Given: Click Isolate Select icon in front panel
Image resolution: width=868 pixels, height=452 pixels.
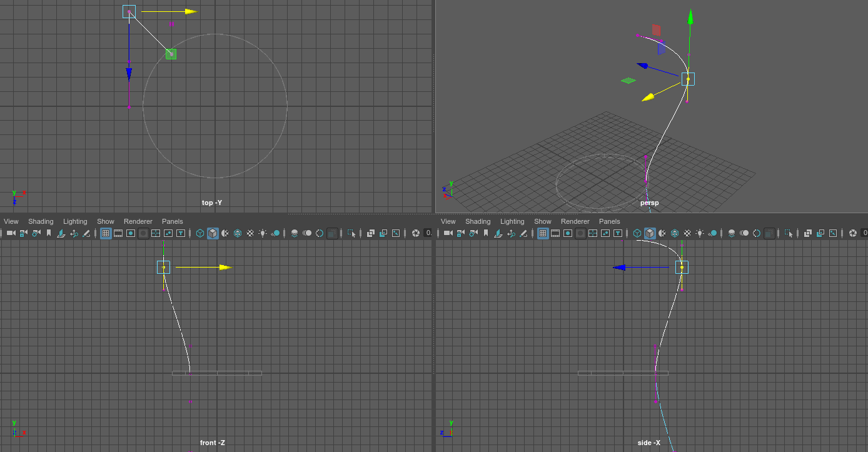Looking at the screenshot, I should coord(351,233).
